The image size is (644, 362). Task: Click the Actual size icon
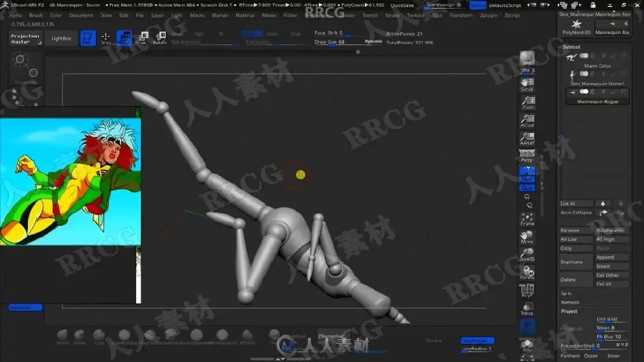(527, 120)
